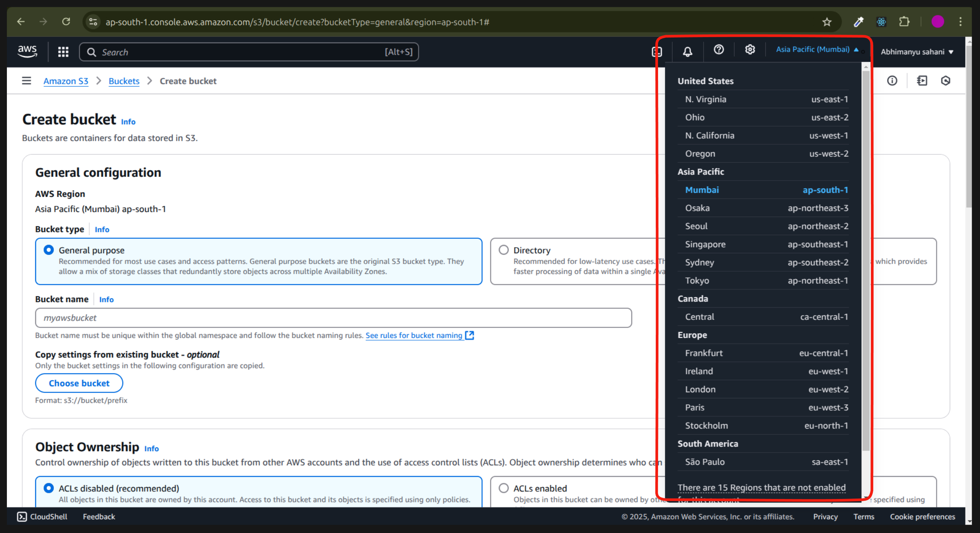This screenshot has height=533, width=980.
Task: Select Directory bucket type
Action: click(x=503, y=250)
